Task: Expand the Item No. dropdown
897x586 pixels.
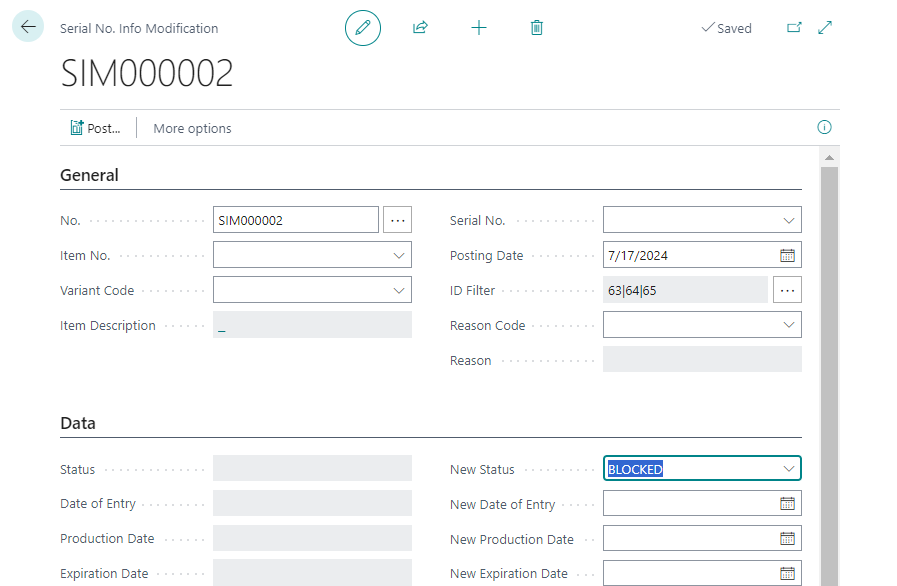Action: 399,255
